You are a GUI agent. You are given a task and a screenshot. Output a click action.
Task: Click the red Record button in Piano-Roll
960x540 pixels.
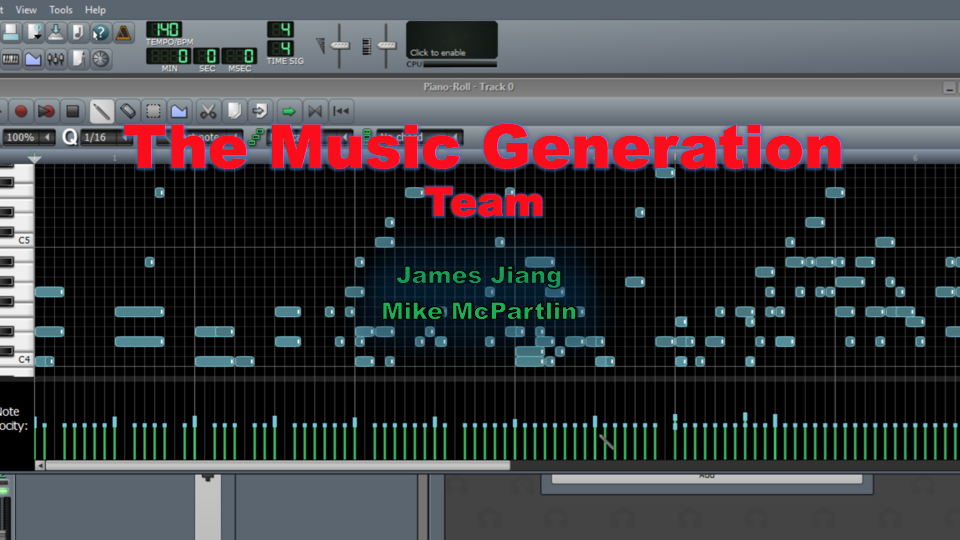click(21, 111)
